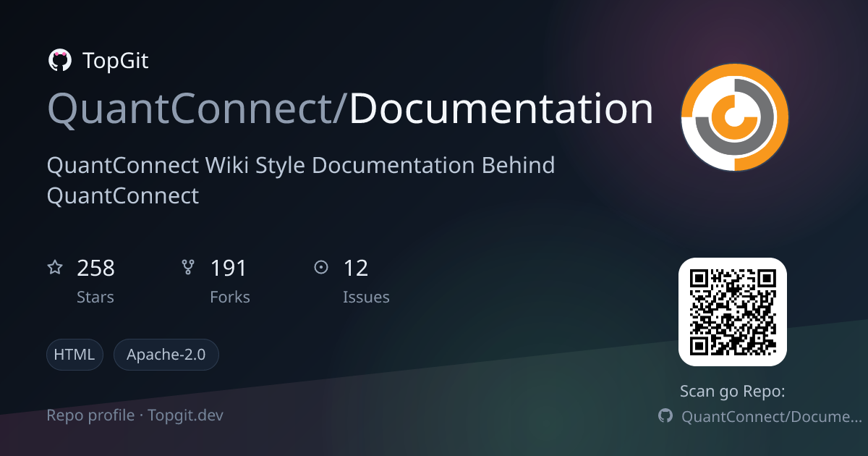868x456 pixels.
Task: Click the 191 forks count
Action: coord(229,269)
